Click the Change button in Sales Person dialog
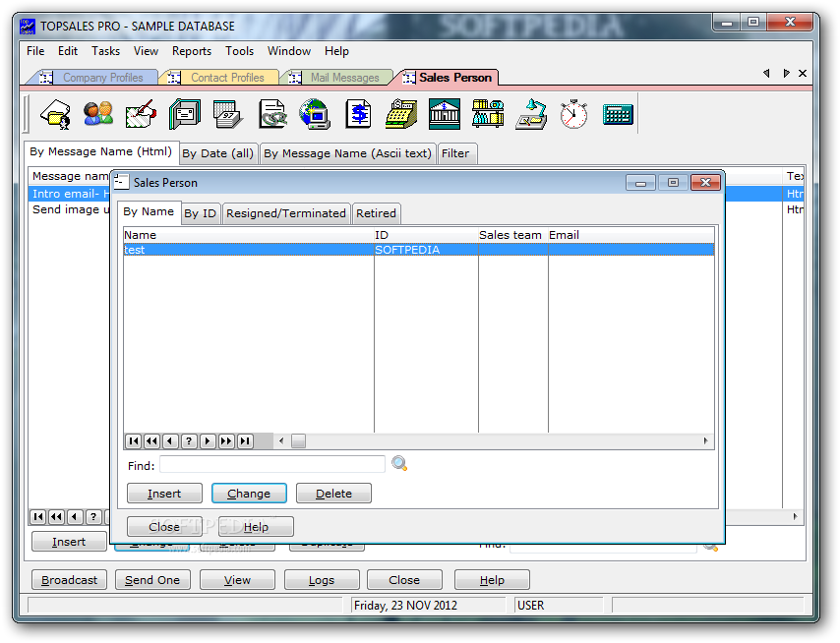 249,494
